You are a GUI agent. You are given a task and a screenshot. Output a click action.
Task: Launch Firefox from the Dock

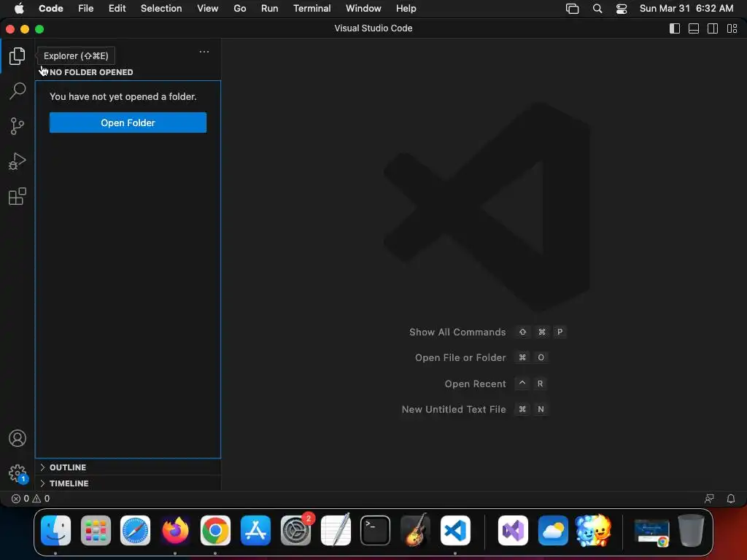[175, 531]
